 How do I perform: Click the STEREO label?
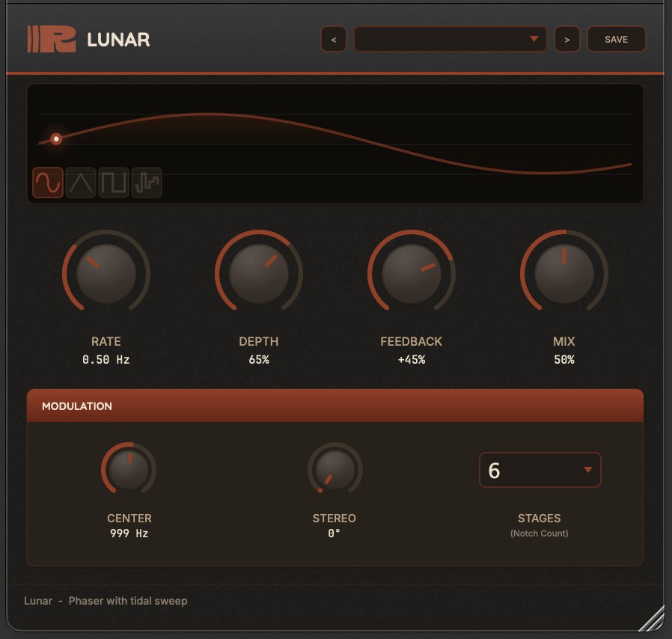pyautogui.click(x=335, y=519)
